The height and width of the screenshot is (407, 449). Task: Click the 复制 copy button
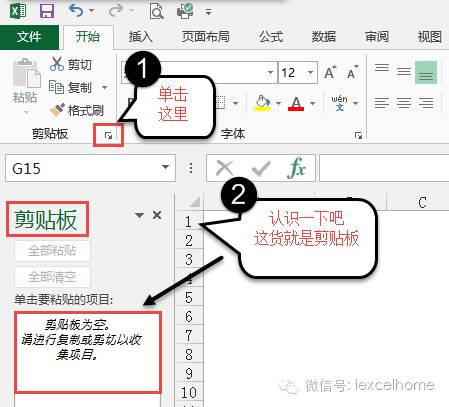click(70, 88)
